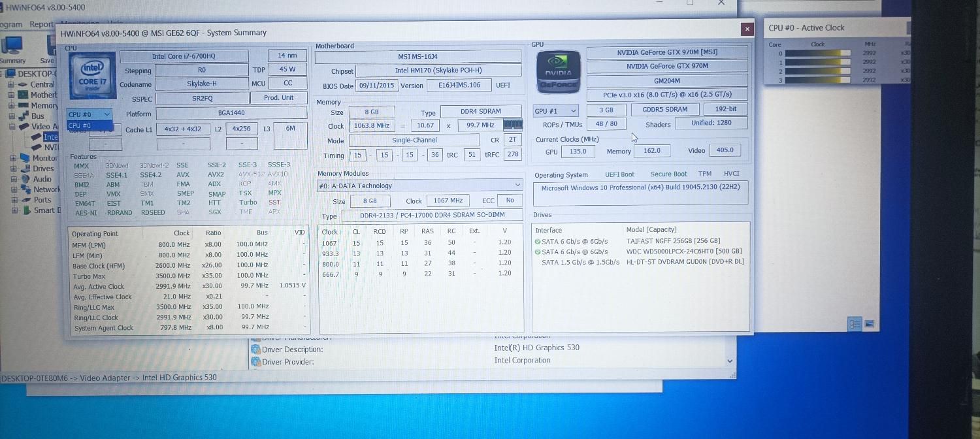Screen dimensions: 980x439
Task: Expand the Motherboard tree node
Action: point(11,95)
